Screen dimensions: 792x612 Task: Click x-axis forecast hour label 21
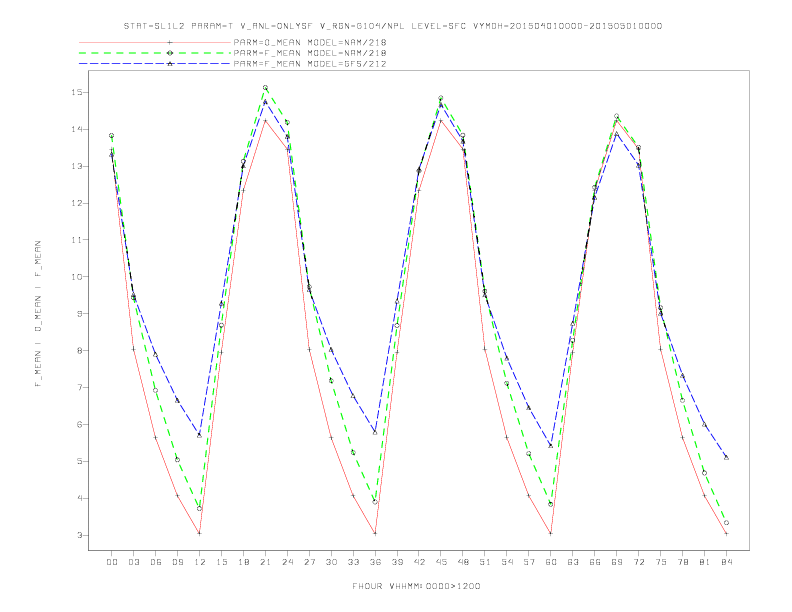click(265, 562)
